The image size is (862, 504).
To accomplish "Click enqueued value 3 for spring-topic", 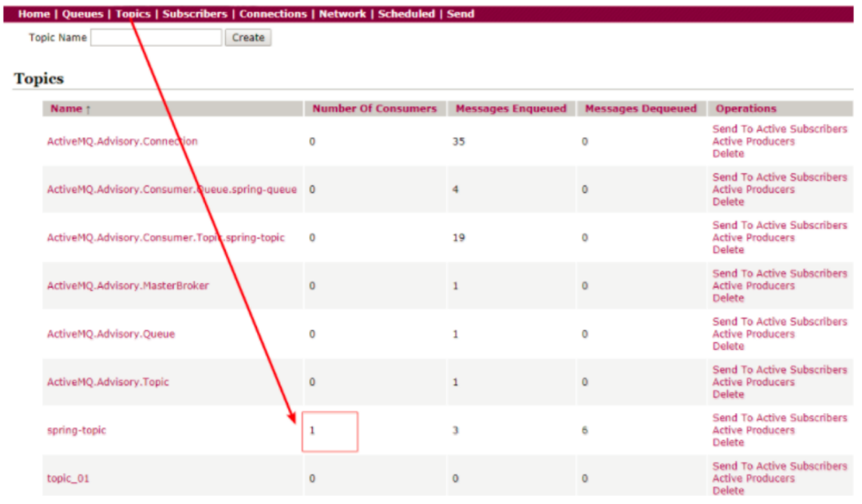I will (x=455, y=431).
